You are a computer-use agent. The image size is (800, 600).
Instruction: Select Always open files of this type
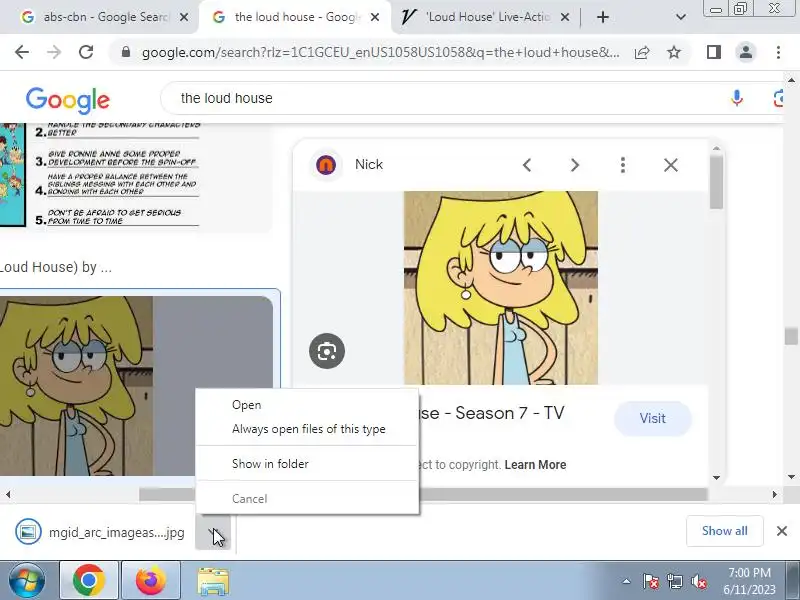[307, 429]
